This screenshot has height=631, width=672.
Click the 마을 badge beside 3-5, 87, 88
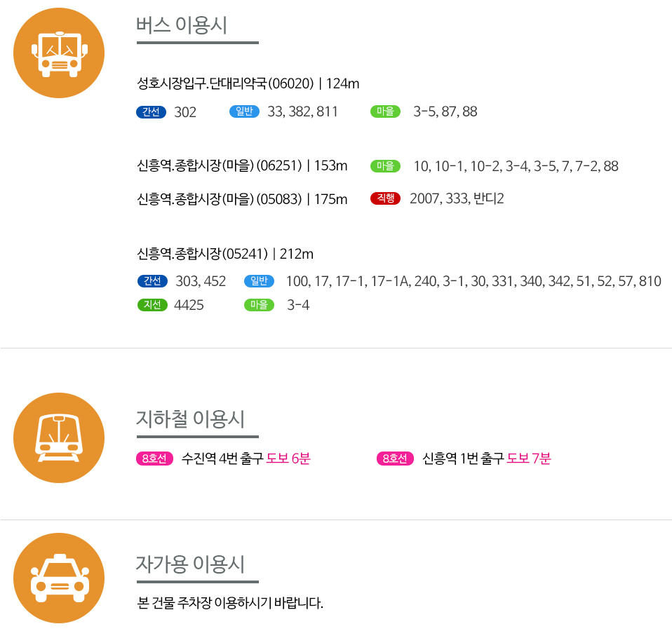coord(385,111)
